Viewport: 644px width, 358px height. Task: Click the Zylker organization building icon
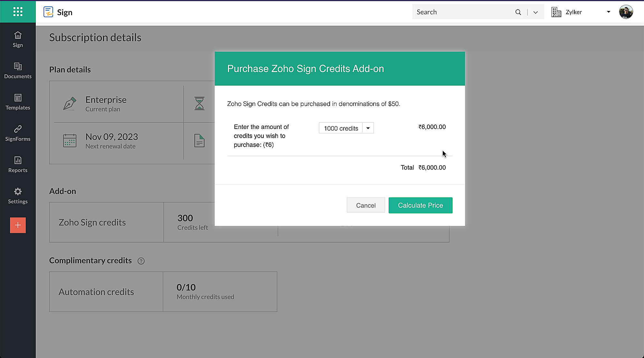[x=556, y=12]
